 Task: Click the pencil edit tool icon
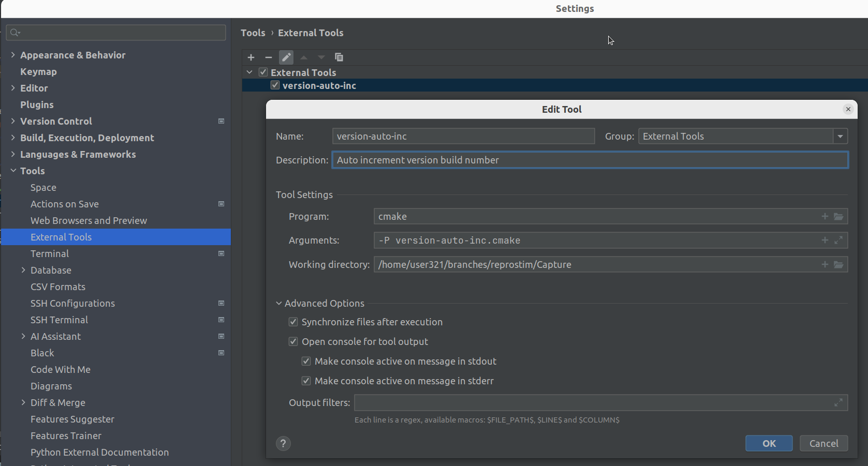[286, 57]
